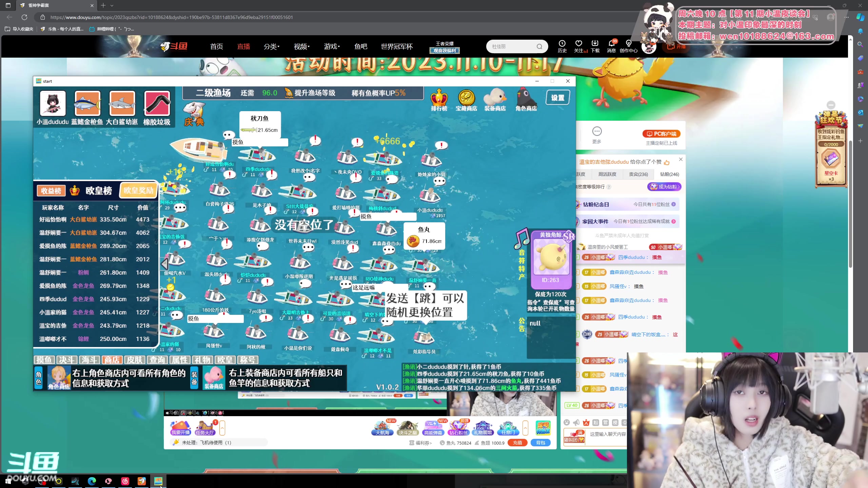Image resolution: width=868 pixels, height=488 pixels.
Task: Open the 世界冠军杯 nav item
Action: [x=397, y=46]
